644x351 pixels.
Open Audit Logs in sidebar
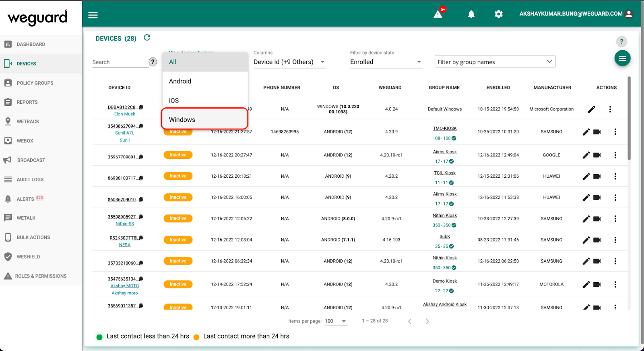[x=41, y=179]
